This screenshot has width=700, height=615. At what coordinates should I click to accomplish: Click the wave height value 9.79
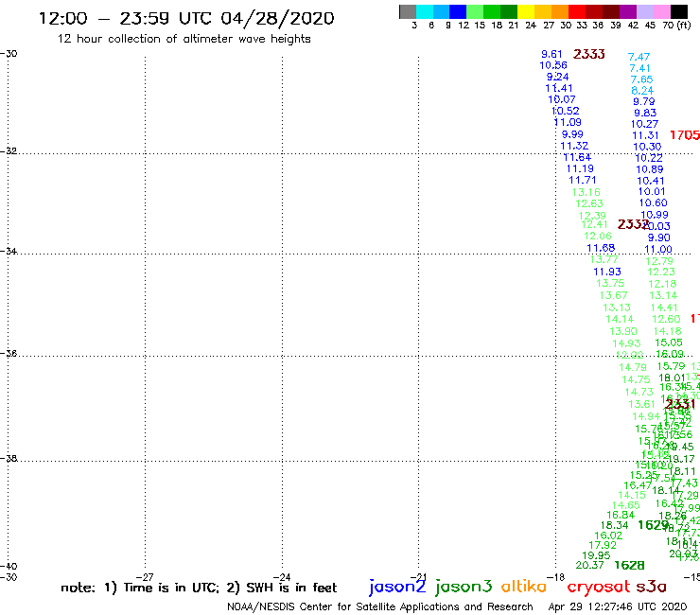click(644, 101)
